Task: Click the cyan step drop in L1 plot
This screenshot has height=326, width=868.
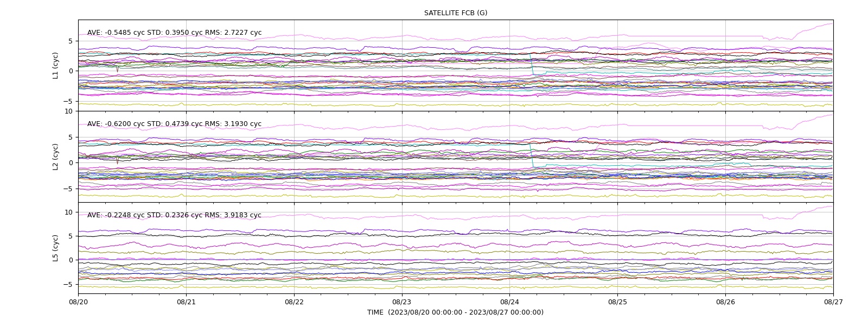Action: pos(532,64)
